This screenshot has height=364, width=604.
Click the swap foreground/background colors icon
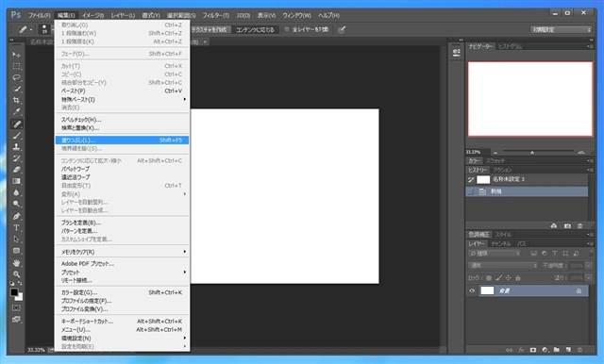tap(20, 284)
